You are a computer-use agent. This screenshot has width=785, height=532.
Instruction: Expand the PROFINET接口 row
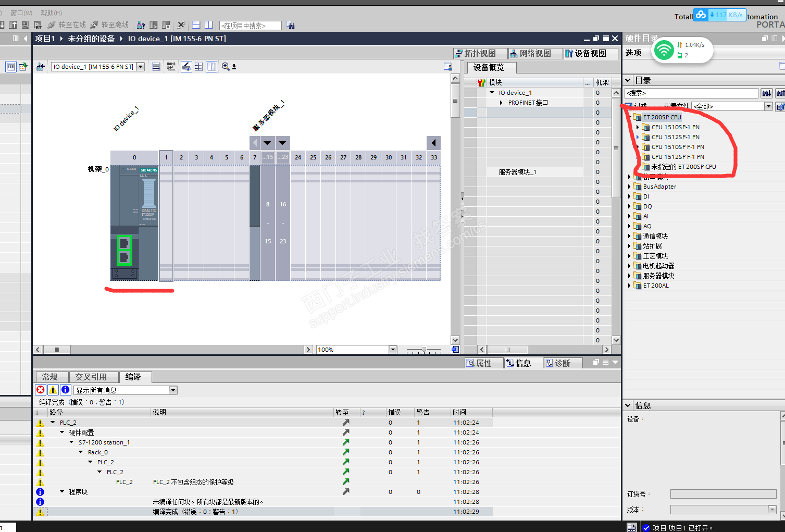501,103
